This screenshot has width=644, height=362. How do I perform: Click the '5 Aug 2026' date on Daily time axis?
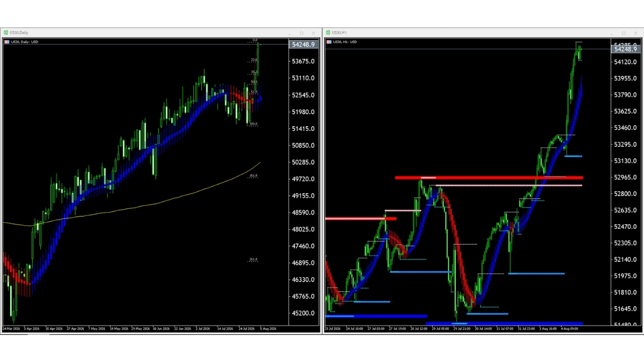[x=268, y=329]
